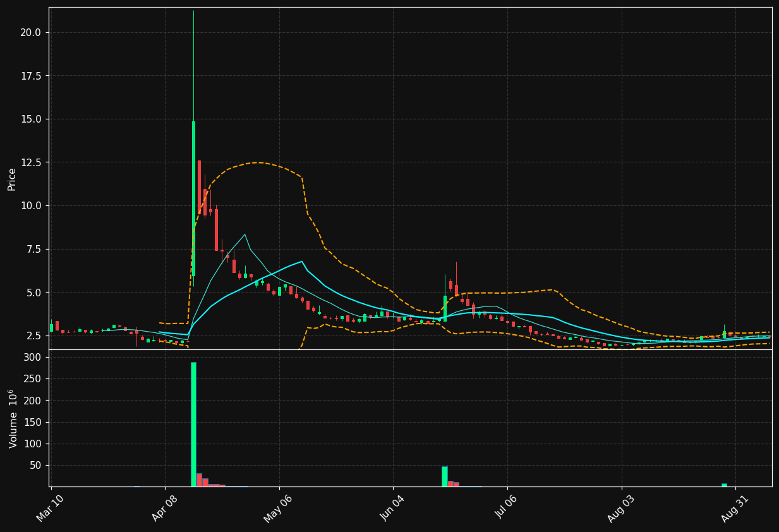Click the Jul 06 date label
779x532 pixels.
point(506,508)
